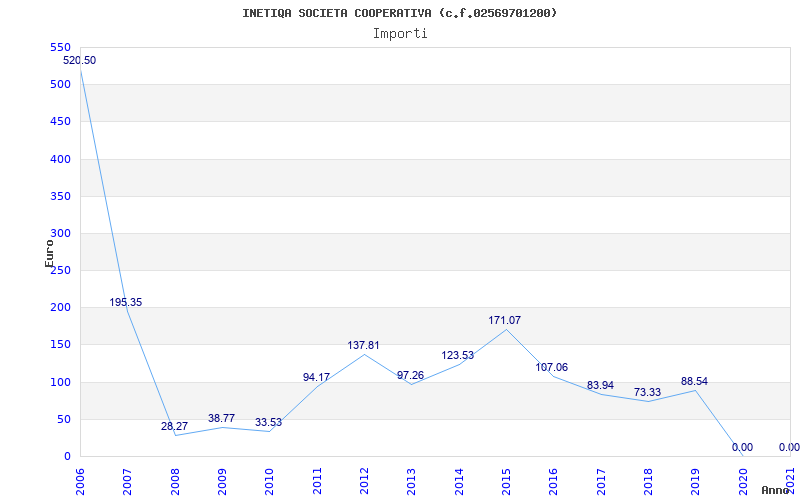Click the 450 y-axis tick label
Image resolution: width=800 pixels, height=500 pixels.
(60, 122)
